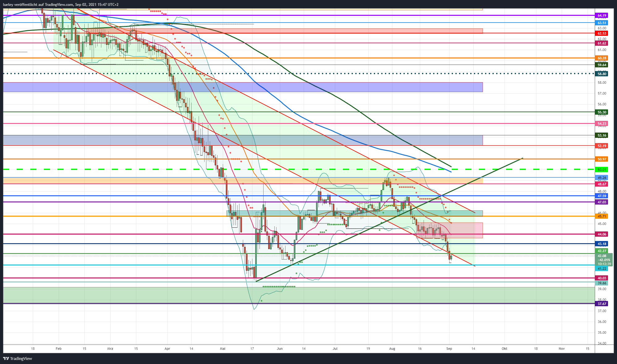The width and height of the screenshot is (617, 364).
Task: Select the green 42.27 price label
Action: pos(602,251)
